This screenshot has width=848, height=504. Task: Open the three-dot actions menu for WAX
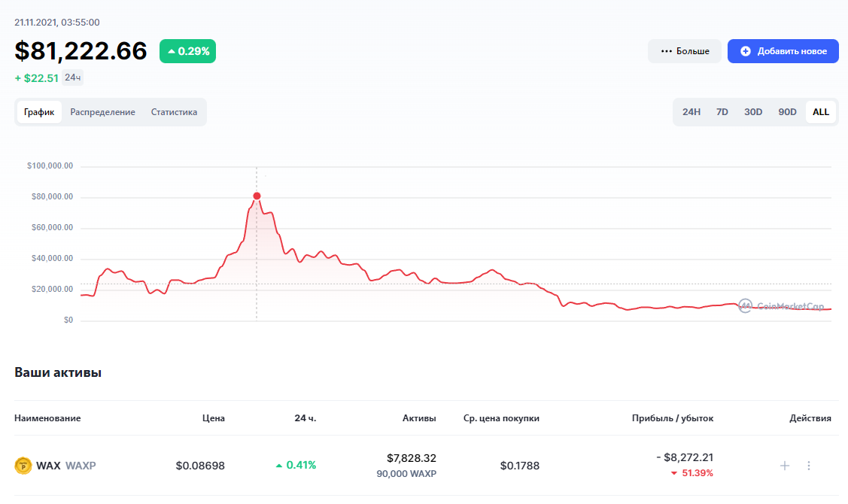(809, 466)
